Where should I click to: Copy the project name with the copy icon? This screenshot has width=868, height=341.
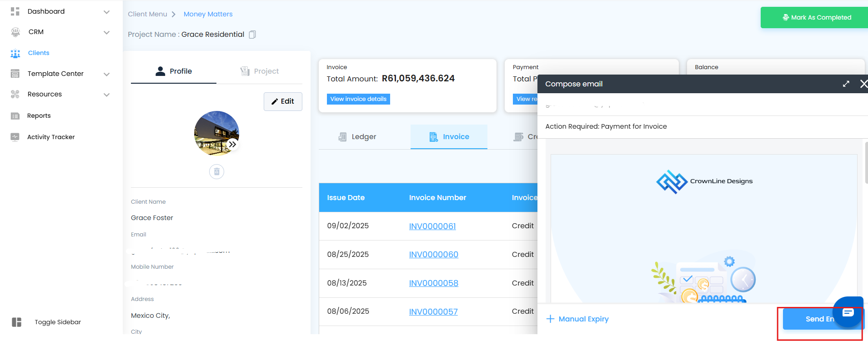pos(252,35)
